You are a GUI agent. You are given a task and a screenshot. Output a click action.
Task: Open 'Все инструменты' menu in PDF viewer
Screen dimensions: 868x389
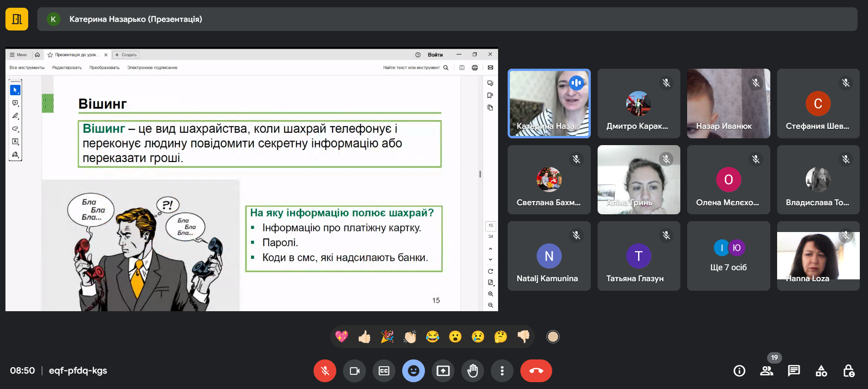click(27, 68)
